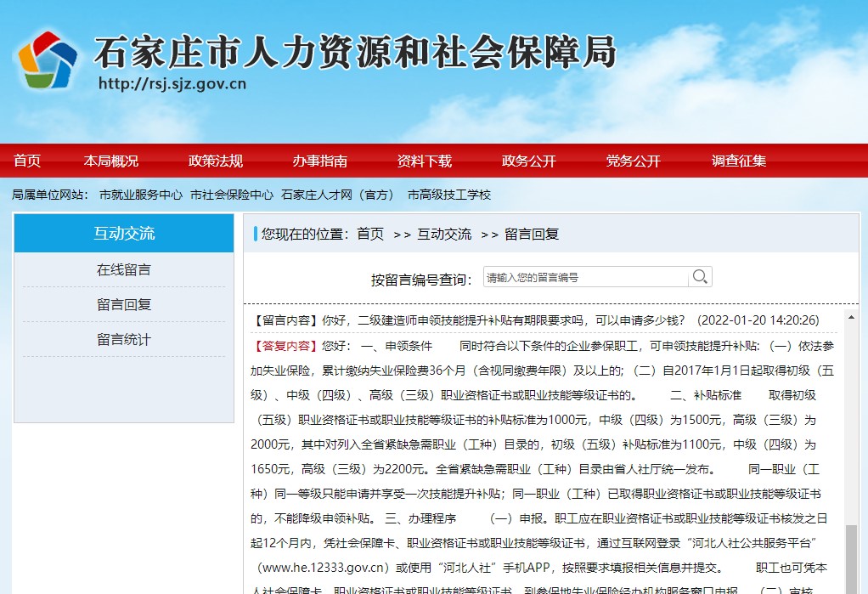Click the magnifier search icon

(x=700, y=276)
